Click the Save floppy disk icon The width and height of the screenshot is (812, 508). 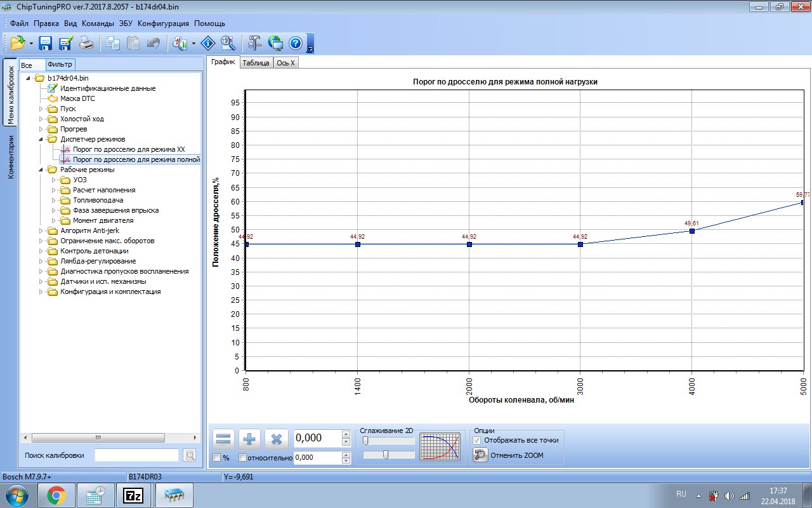[46, 43]
